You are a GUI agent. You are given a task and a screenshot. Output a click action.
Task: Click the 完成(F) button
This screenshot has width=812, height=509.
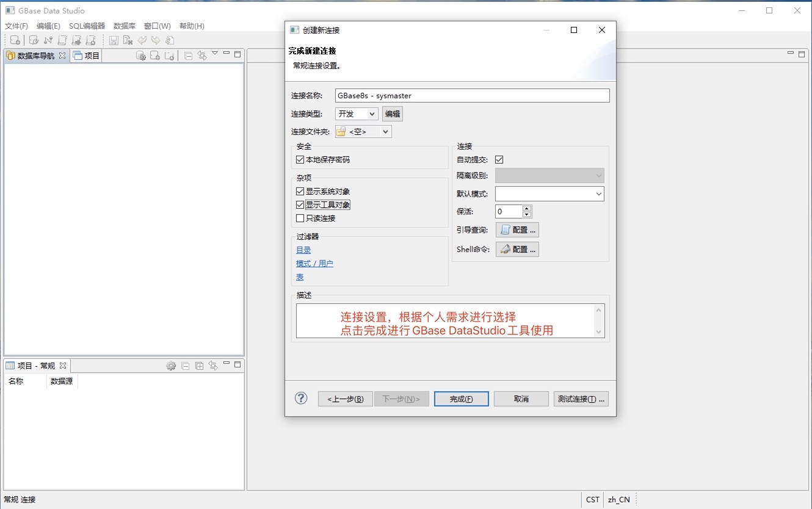pyautogui.click(x=461, y=399)
